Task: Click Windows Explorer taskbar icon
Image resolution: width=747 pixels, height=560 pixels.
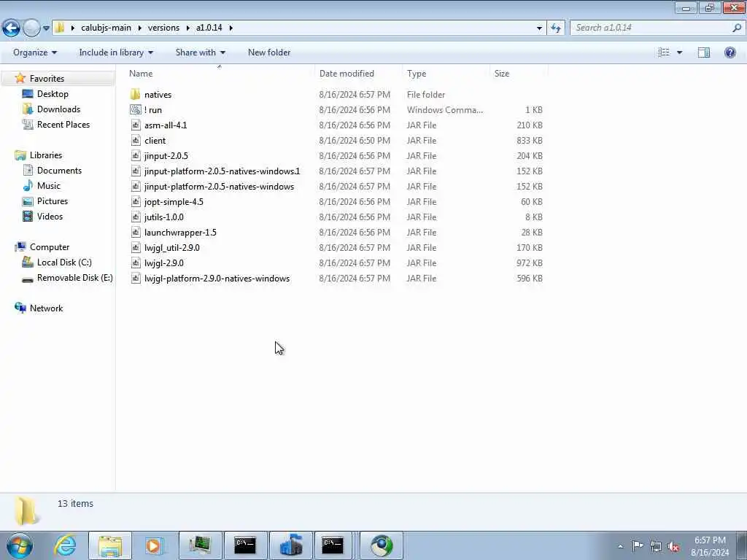Action: point(110,545)
